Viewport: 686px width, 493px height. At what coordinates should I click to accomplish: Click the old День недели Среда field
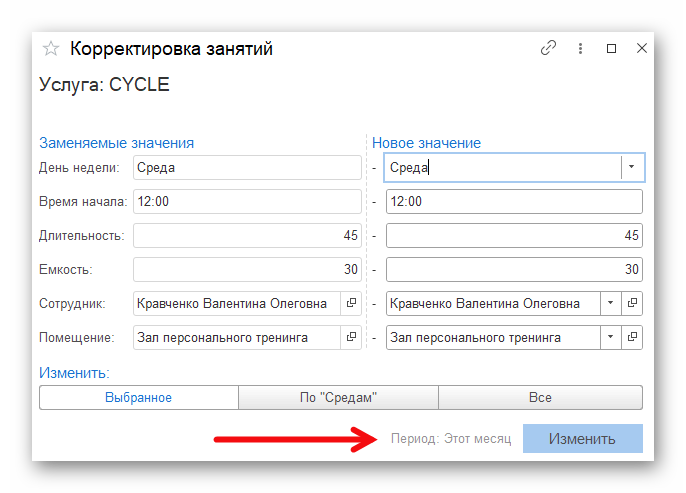tap(247, 167)
